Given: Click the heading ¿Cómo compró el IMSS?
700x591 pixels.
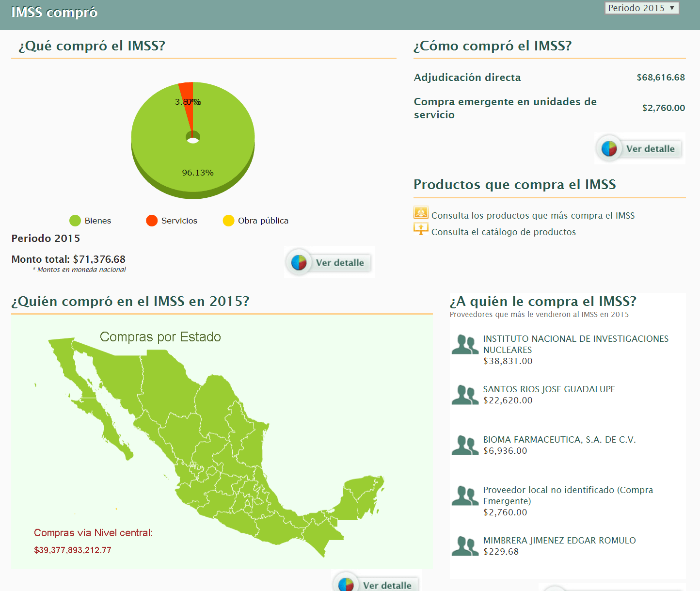Looking at the screenshot, I should click(493, 46).
